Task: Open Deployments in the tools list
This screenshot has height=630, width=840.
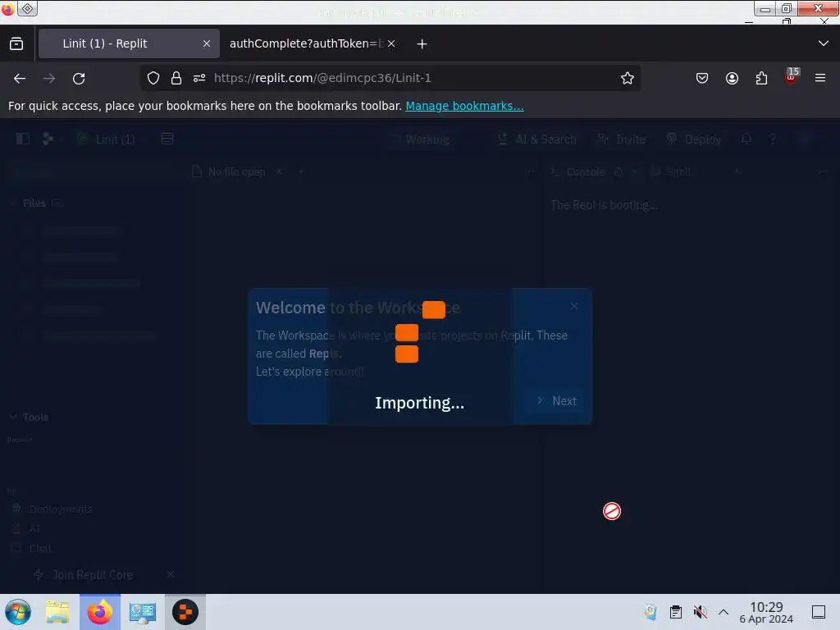Action: 52,509
